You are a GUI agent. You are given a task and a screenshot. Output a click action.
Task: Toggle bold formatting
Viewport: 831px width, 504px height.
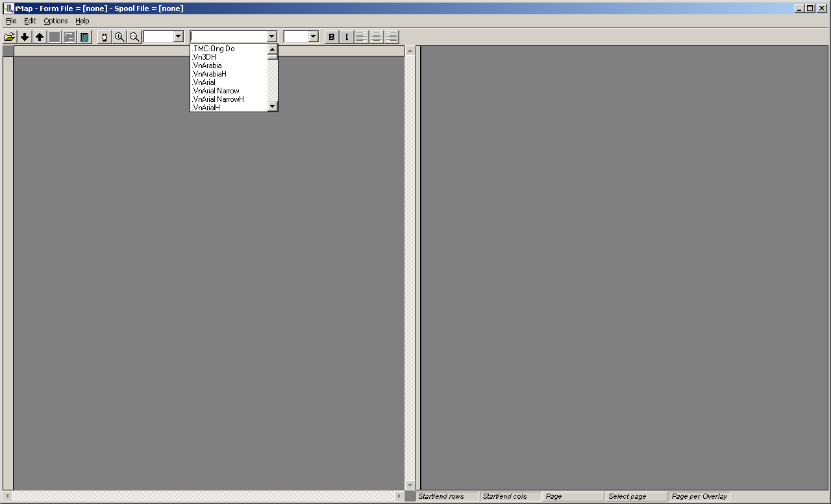point(332,37)
